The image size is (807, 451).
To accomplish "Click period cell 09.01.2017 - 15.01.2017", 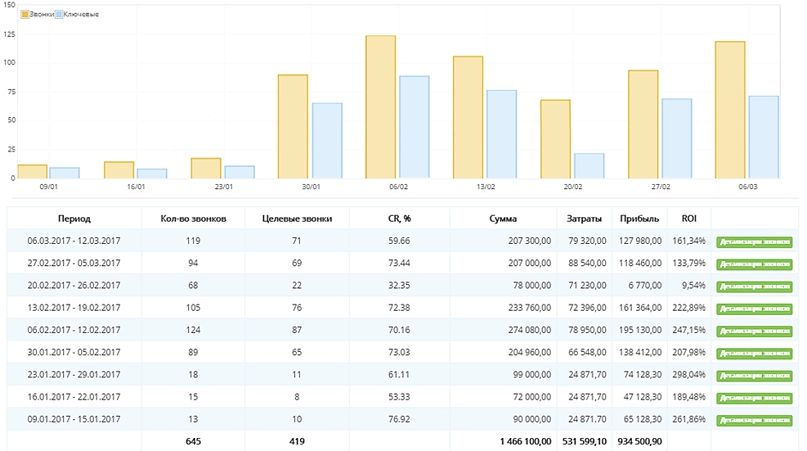I will pos(74,419).
